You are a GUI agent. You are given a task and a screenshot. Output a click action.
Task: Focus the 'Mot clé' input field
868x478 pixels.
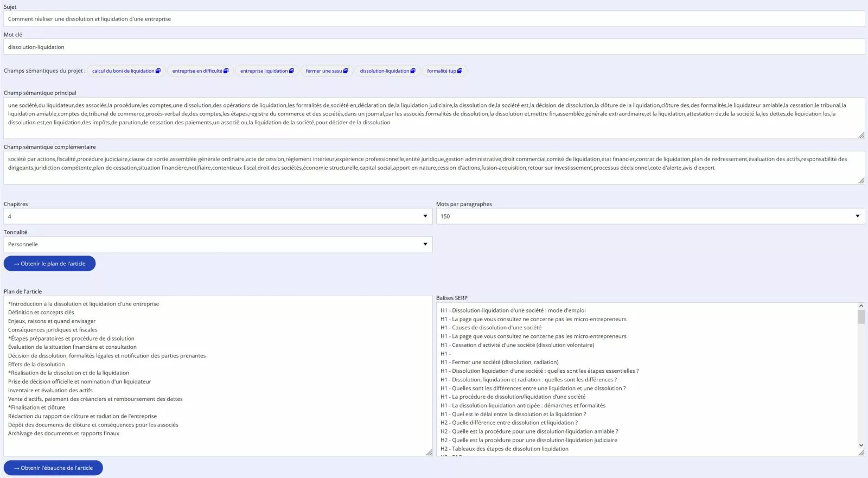(x=434, y=47)
